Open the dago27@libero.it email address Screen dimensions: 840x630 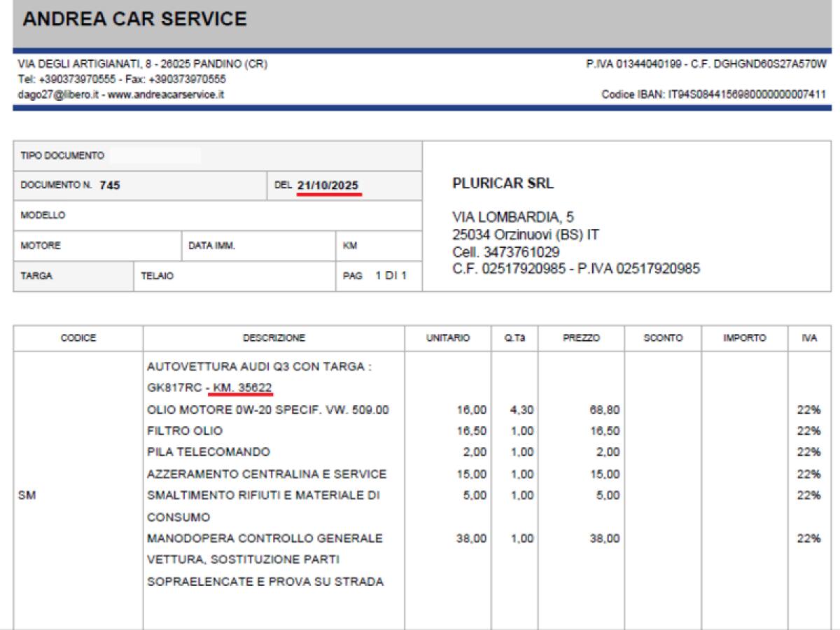coord(58,94)
